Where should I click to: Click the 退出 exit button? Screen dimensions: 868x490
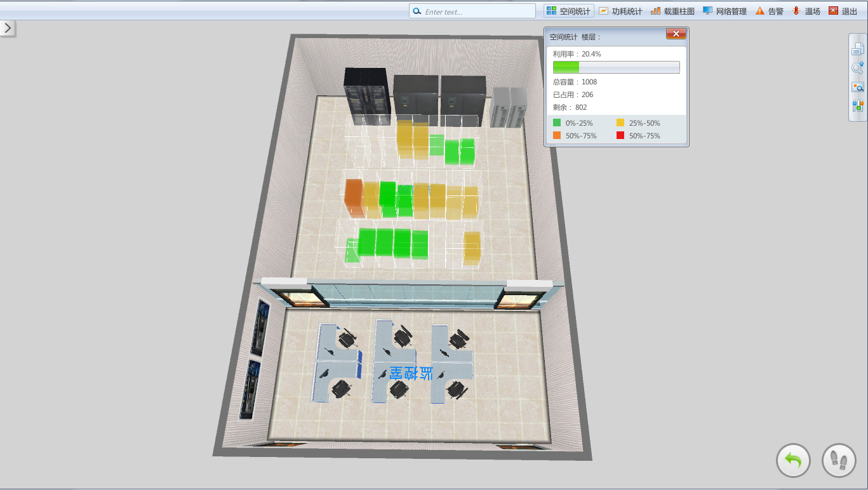(843, 11)
